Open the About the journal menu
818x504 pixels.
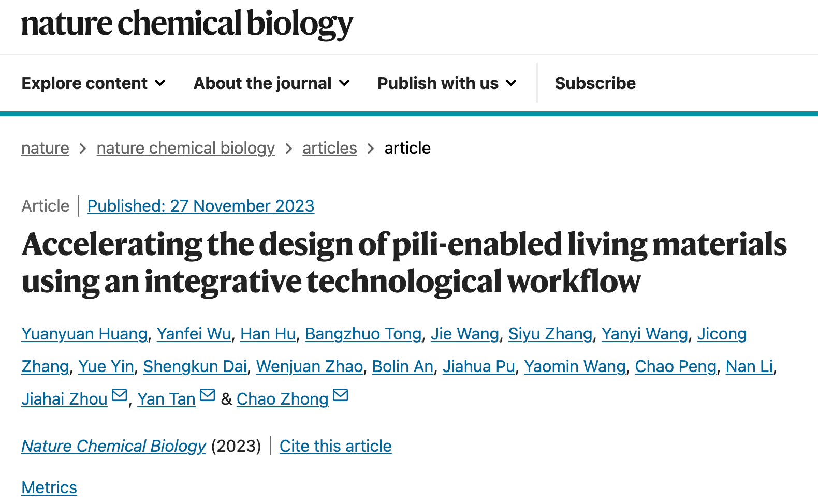point(272,83)
